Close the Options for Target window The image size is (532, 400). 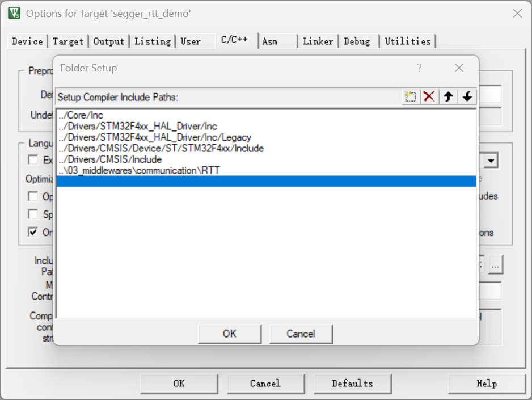pyautogui.click(x=517, y=13)
